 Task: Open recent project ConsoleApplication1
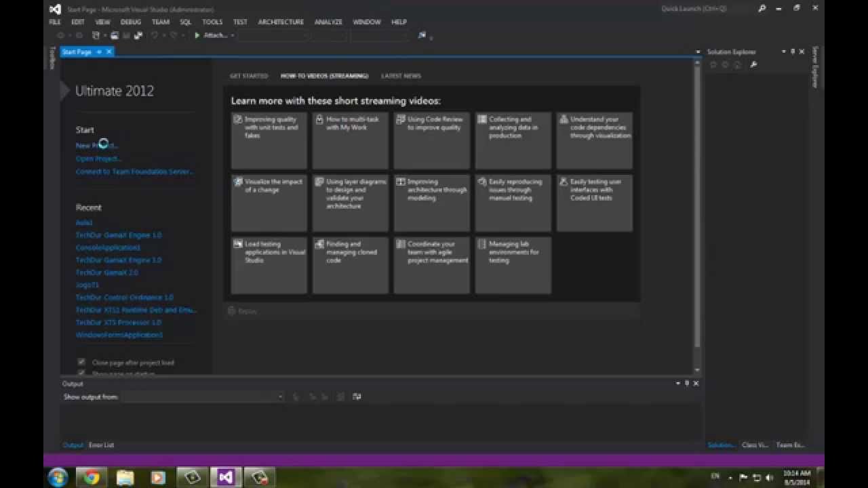[x=108, y=247]
